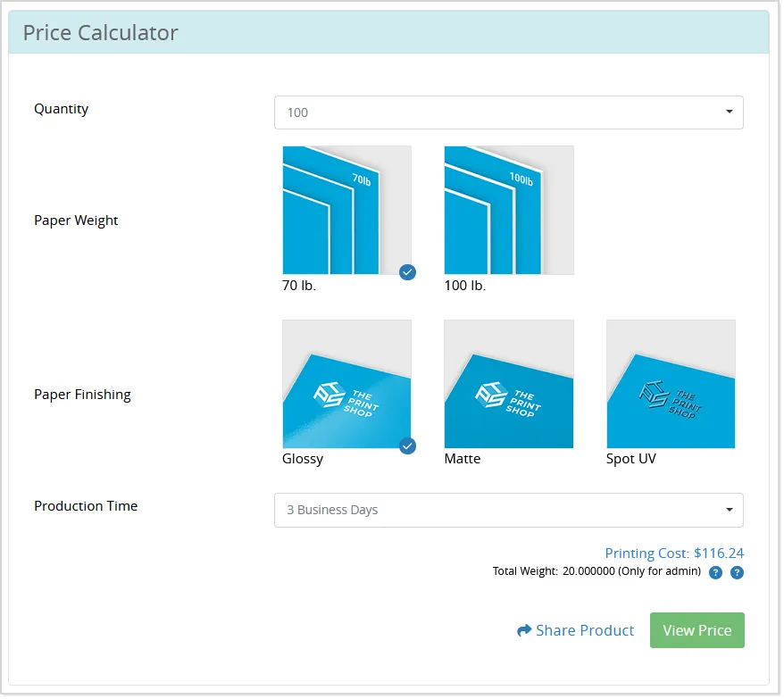The height and width of the screenshot is (699, 784).
Task: Click the Spot UV caption text
Action: (632, 460)
